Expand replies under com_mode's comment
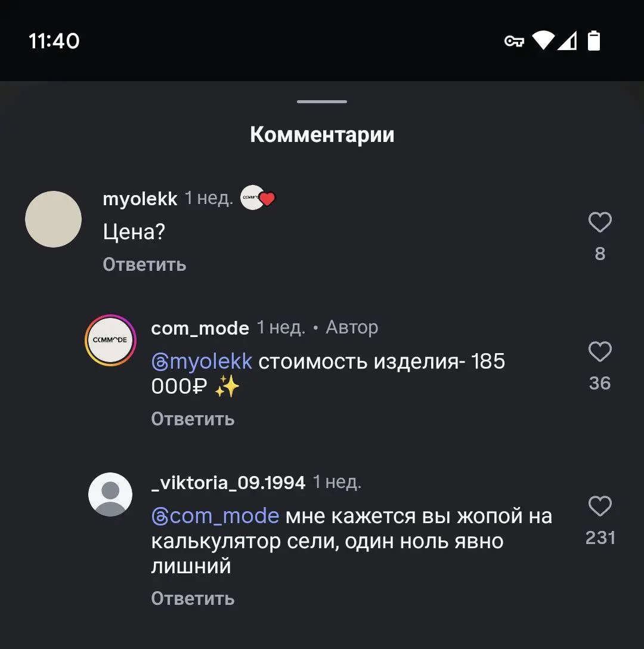The height and width of the screenshot is (649, 644). pos(193,418)
